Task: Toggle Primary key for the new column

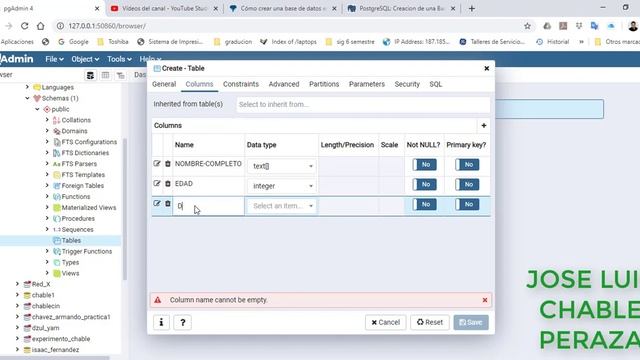Action: [467, 204]
